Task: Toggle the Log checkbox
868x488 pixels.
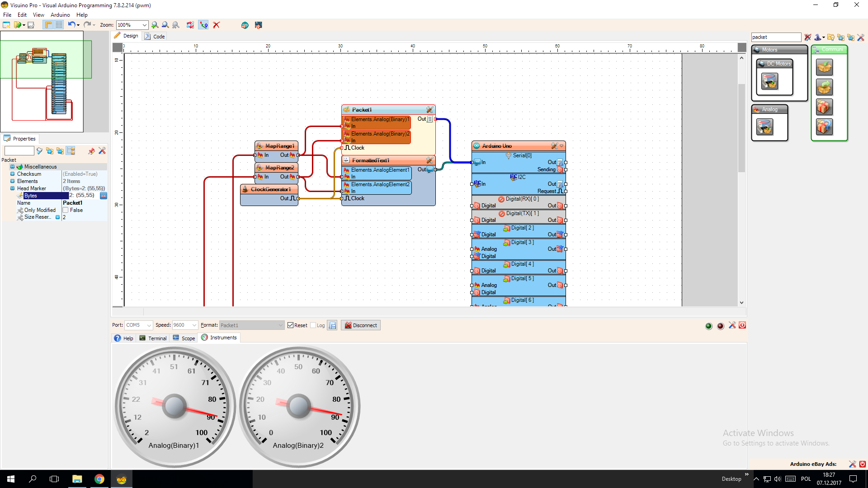Action: (313, 325)
